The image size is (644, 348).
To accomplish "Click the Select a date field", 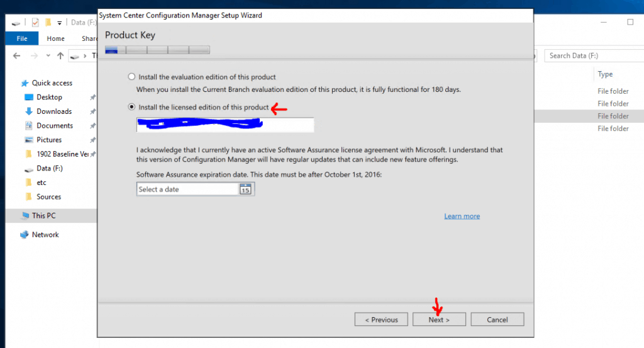I will point(187,189).
